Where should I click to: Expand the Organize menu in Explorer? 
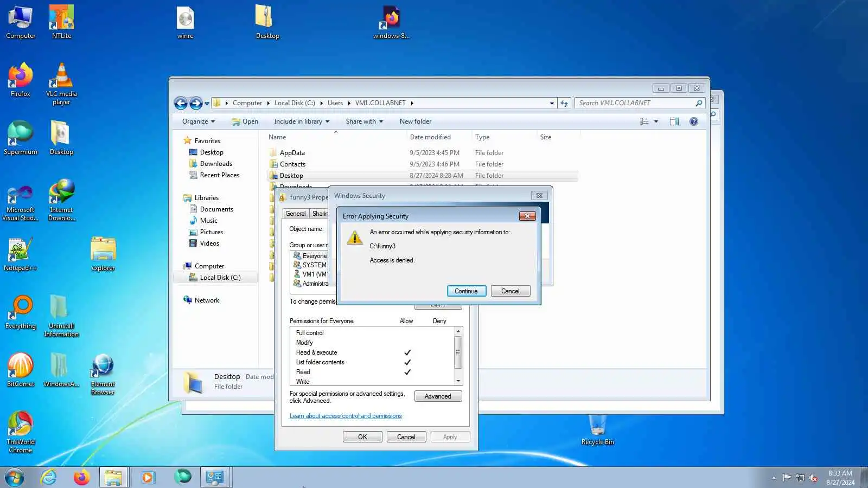(199, 121)
